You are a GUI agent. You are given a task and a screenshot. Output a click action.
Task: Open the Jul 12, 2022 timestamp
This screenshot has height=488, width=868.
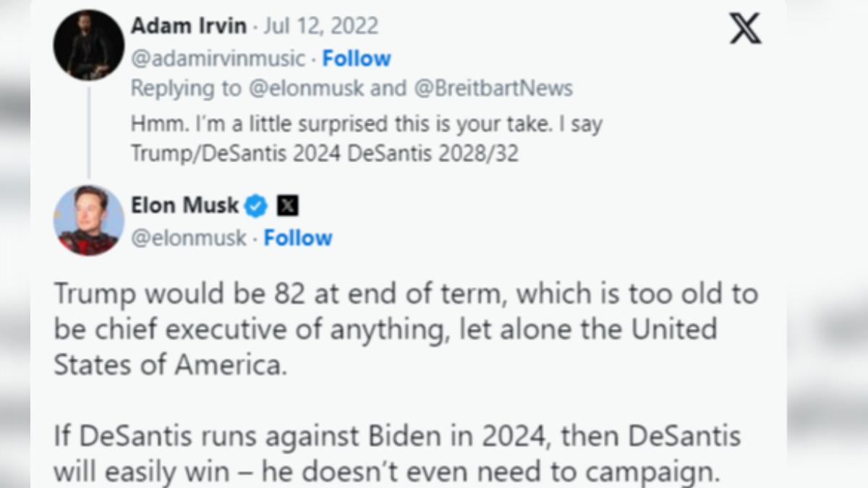(320, 26)
